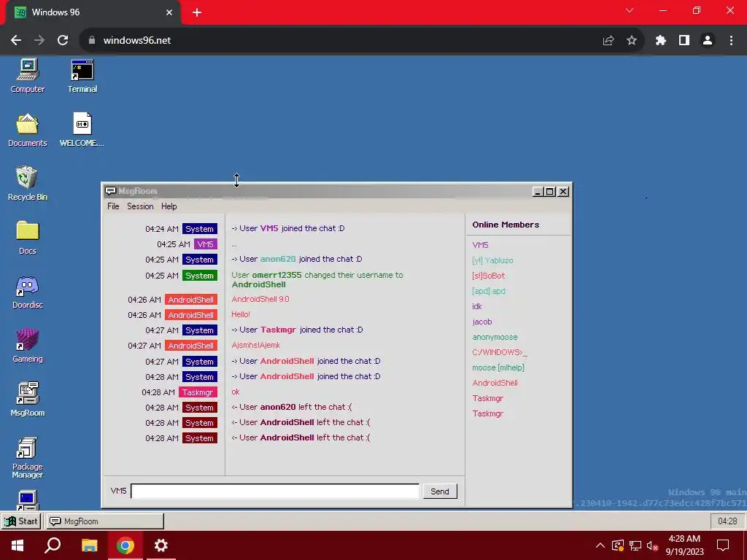
Task: Reload the windows96.net page
Action: click(x=63, y=41)
